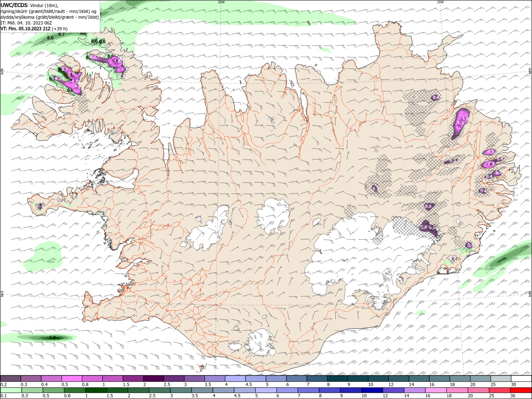Click the UWC/ECDS title in the header box
Image resolution: width=532 pixels, height=399 pixels.
(x=15, y=5)
